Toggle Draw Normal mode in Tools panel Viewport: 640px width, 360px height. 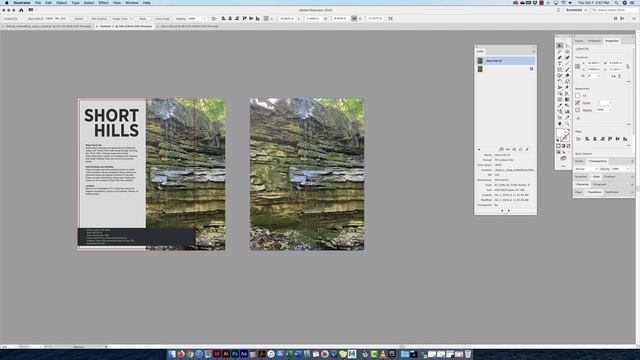[x=558, y=152]
